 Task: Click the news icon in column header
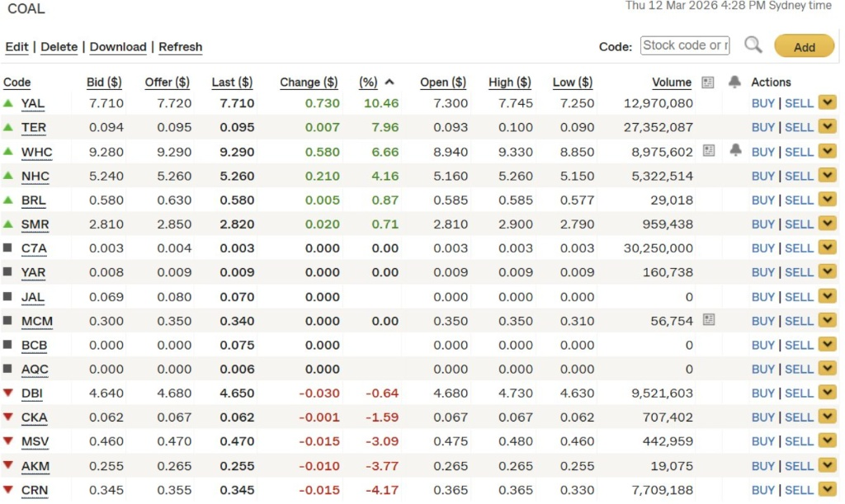(x=707, y=82)
